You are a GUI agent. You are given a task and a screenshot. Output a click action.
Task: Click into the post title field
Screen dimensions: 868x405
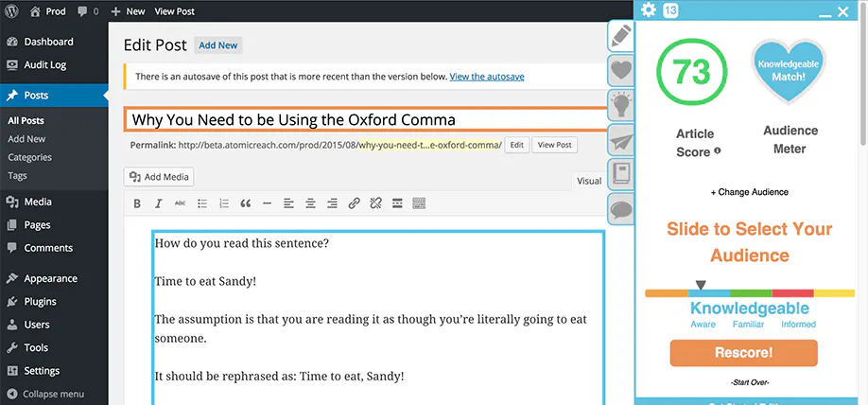367,119
